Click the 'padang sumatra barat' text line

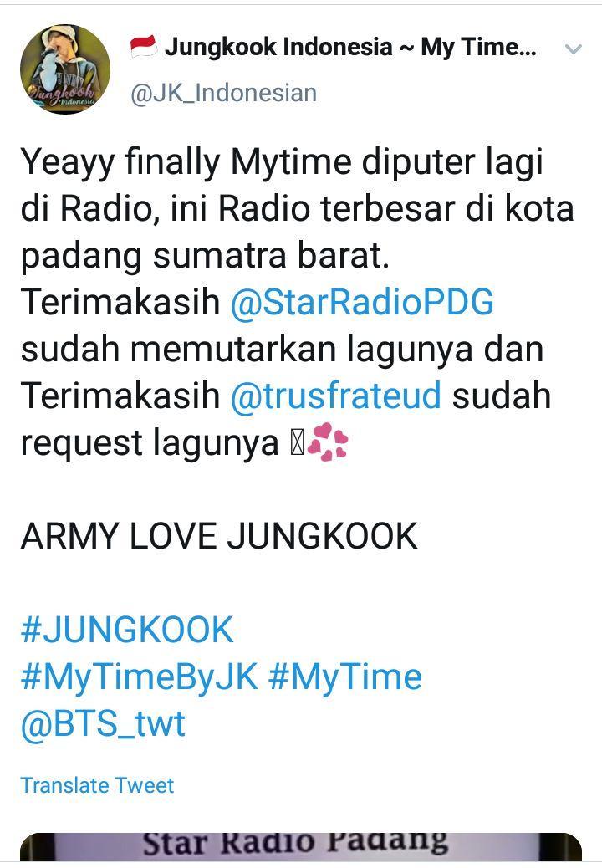pyautogui.click(x=205, y=257)
